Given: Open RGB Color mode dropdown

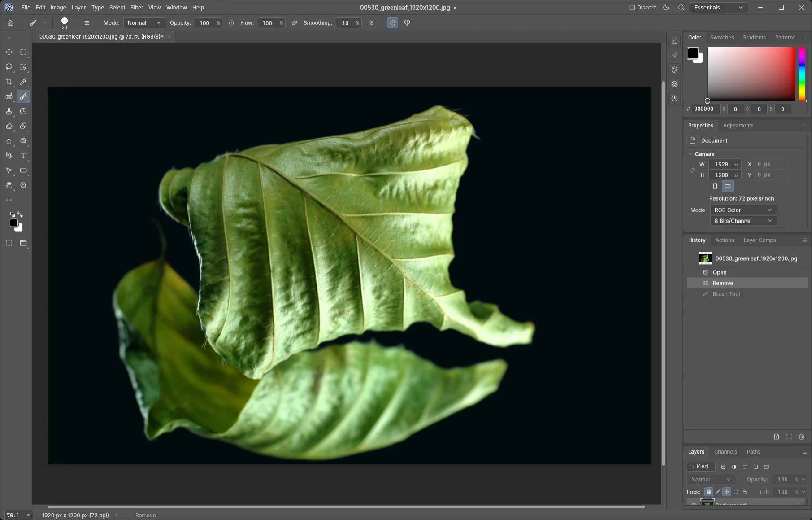Looking at the screenshot, I should point(743,210).
